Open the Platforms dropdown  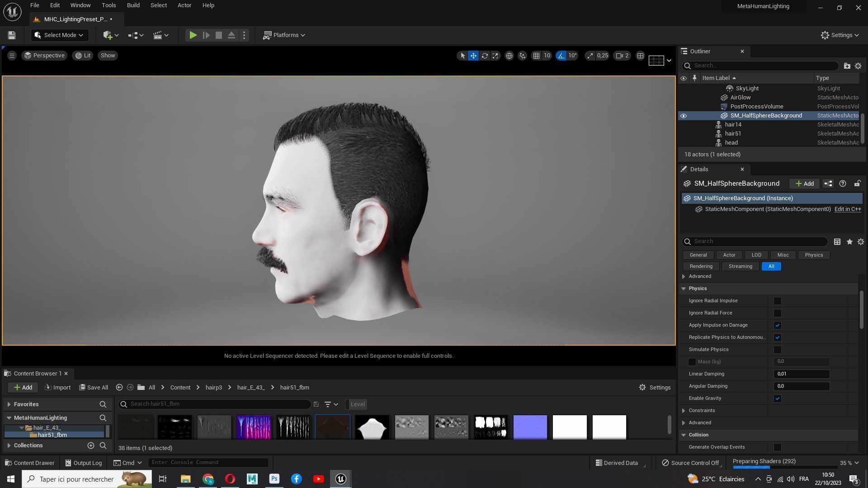[x=284, y=35]
